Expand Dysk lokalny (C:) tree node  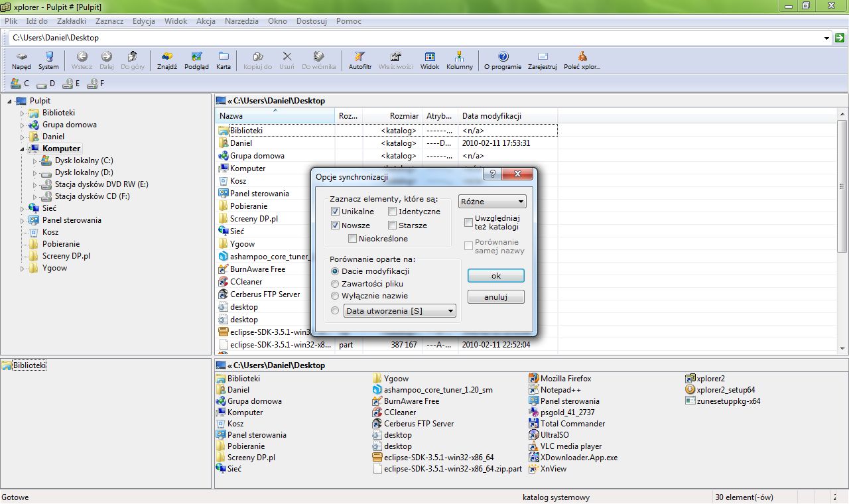(34, 160)
